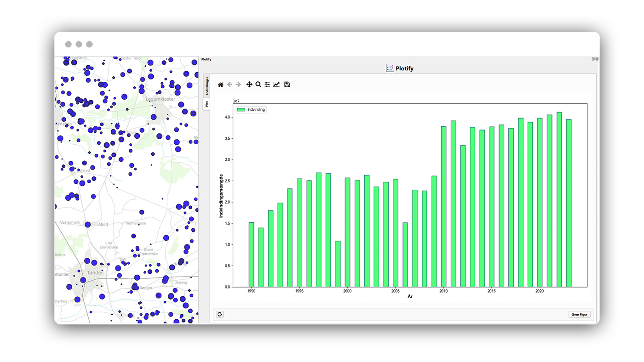Screen dimensions: 644x362
Task: Open the Configure subplots sliders icon
Action: click(267, 85)
